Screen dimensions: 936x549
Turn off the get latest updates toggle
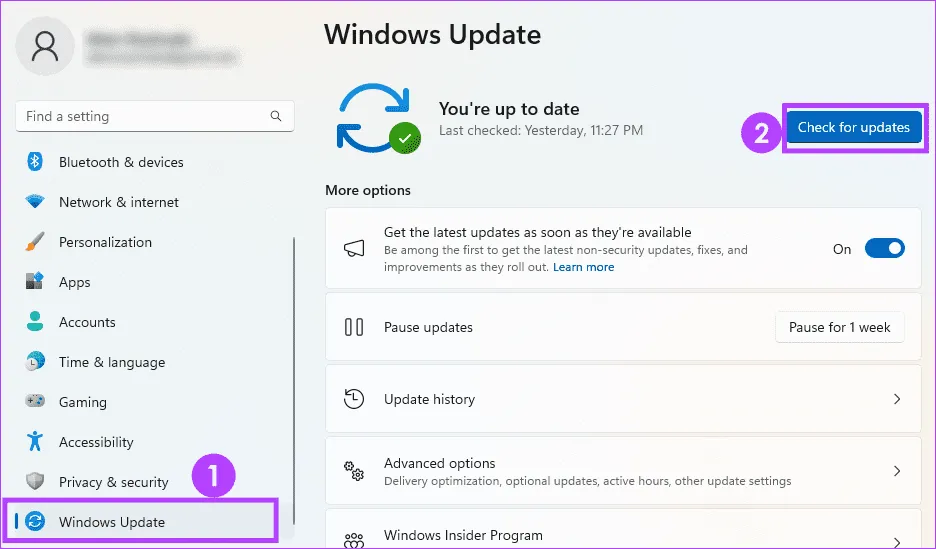pos(884,249)
